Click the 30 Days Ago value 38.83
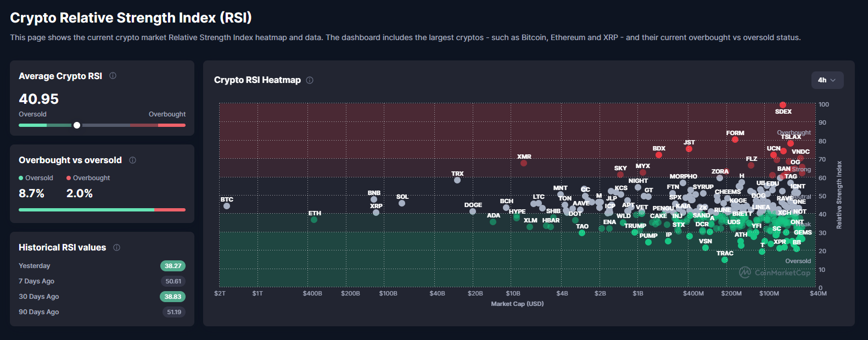This screenshot has height=340, width=868. click(x=173, y=297)
